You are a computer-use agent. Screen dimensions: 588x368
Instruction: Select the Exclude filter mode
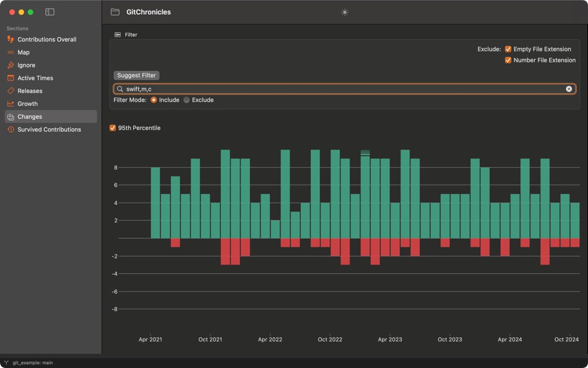[x=186, y=100]
